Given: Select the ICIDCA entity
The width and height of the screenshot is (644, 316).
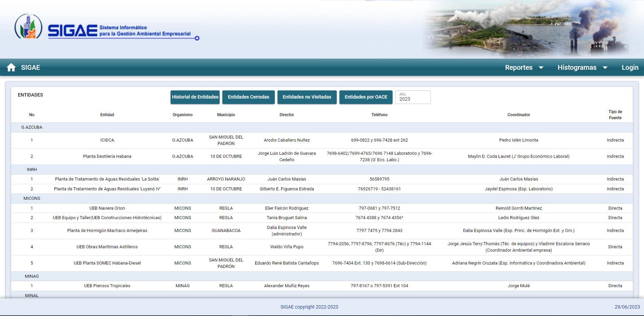Looking at the screenshot, I should point(107,140).
